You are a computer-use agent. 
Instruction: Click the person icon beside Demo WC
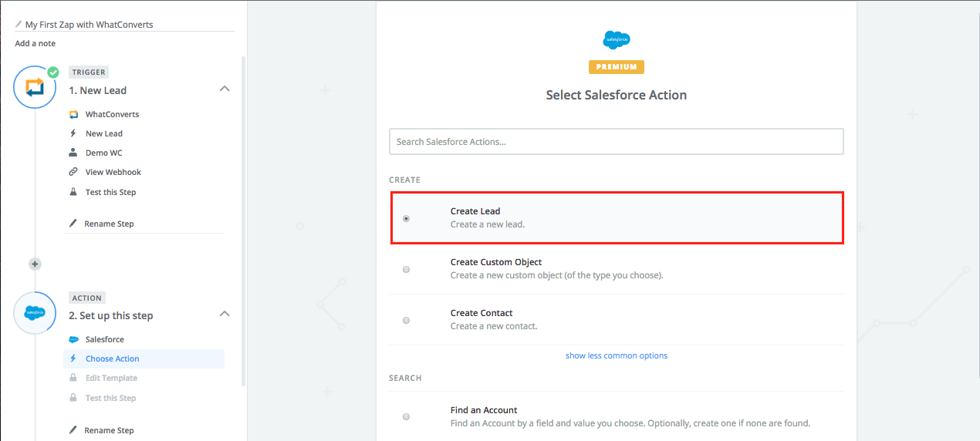(x=73, y=153)
